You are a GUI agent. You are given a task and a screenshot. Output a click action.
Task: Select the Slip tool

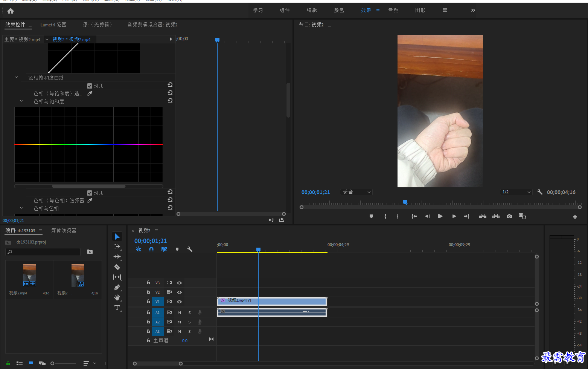[x=117, y=277]
